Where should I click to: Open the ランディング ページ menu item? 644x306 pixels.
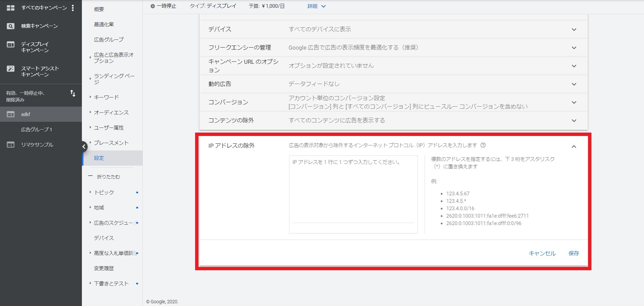tap(114, 79)
